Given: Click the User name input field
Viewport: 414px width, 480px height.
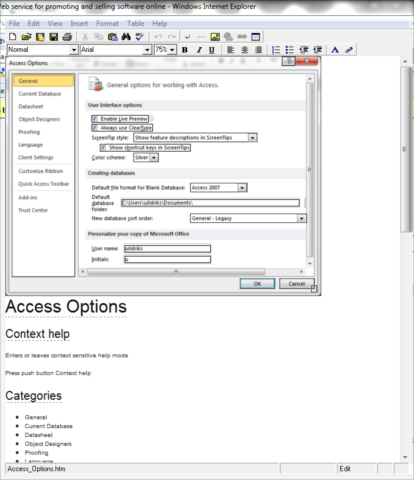Looking at the screenshot, I should (167, 249).
